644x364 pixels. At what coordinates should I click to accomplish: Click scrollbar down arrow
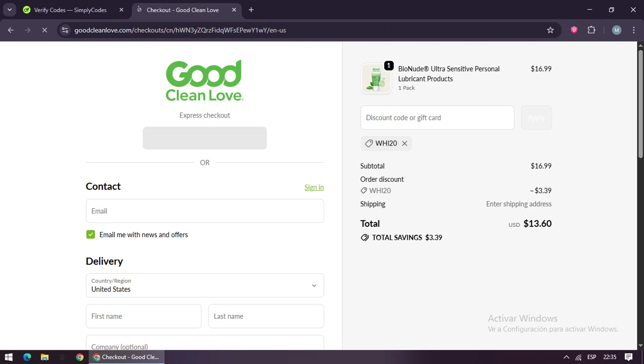(x=640, y=346)
